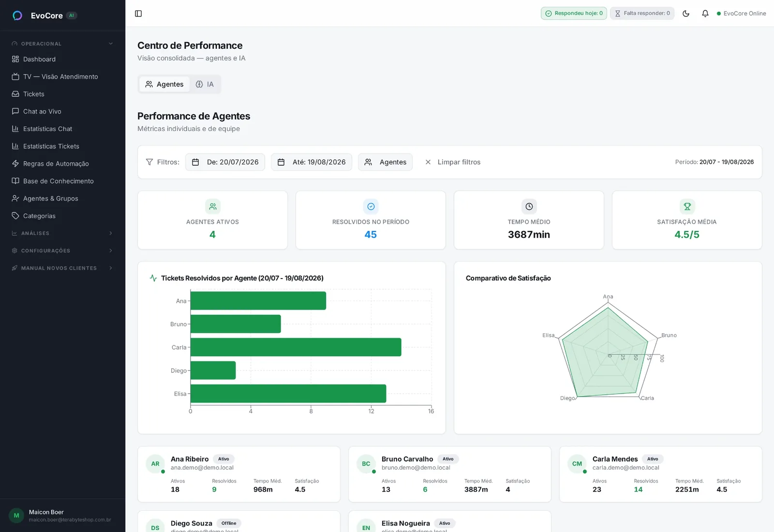Click the Período: 20/07 - 19/08/2026 text
The image size is (774, 532).
pyautogui.click(x=714, y=162)
